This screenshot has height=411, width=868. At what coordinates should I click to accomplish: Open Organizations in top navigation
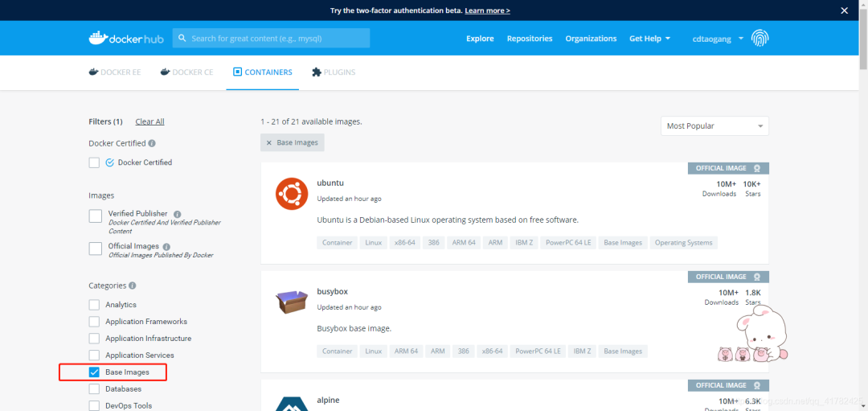click(591, 39)
